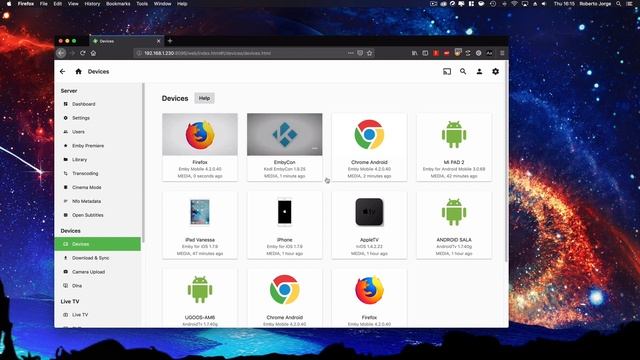This screenshot has width=640, height=360.
Task: Select Open Subtitles in sidebar
Action: (x=98, y=215)
